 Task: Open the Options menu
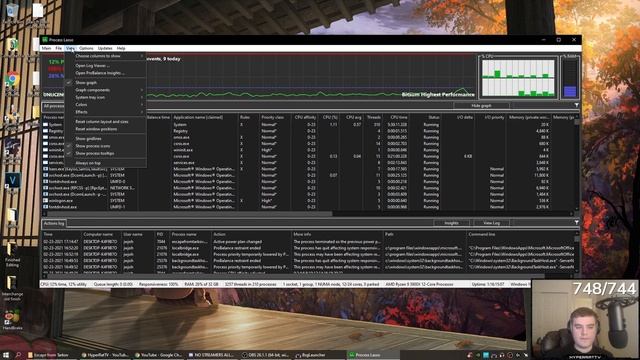pos(86,48)
